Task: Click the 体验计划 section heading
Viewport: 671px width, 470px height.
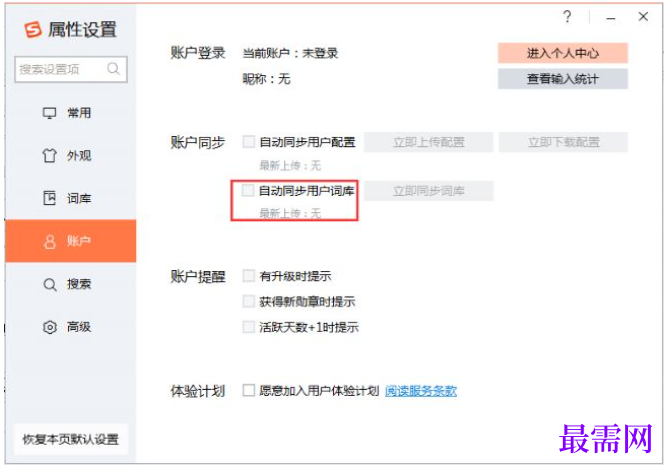Action: [198, 391]
